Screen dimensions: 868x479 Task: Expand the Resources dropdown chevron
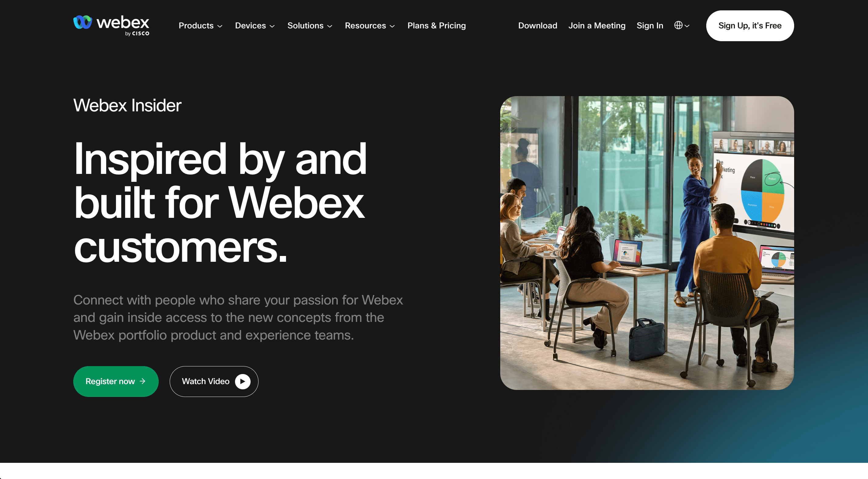(392, 26)
